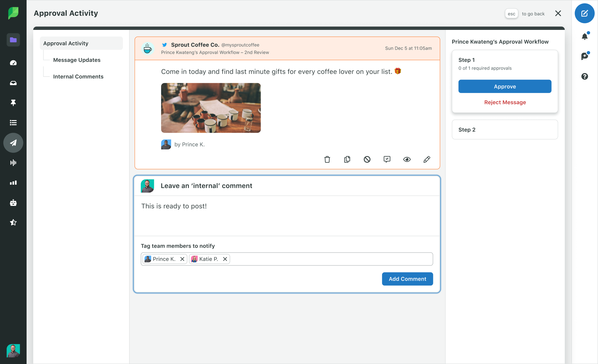Click the coffee post thumbnail image
The width and height of the screenshot is (598, 364).
click(x=210, y=108)
